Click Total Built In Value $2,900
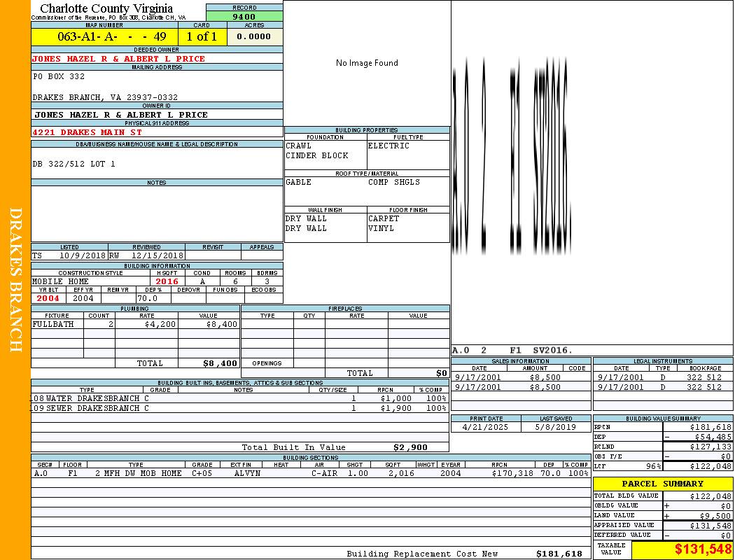The image size is (735, 560). [410, 447]
